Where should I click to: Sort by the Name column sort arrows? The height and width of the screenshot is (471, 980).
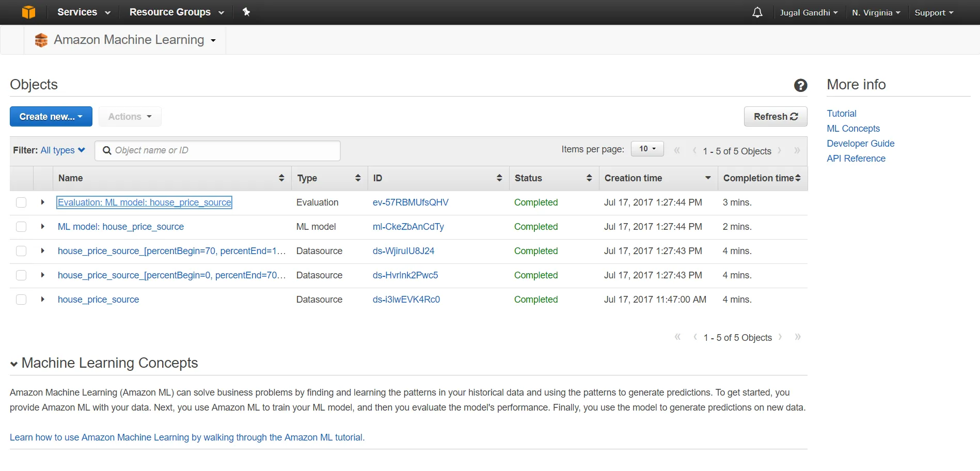coord(281,178)
